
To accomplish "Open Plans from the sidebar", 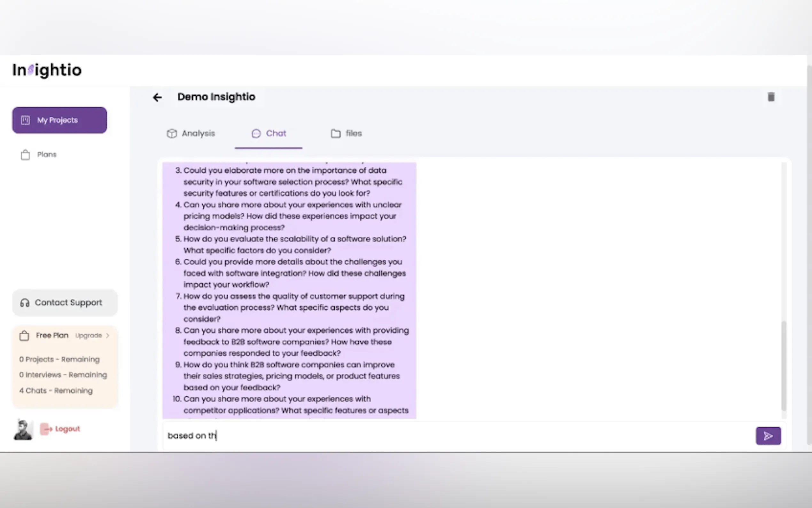I will coord(47,155).
